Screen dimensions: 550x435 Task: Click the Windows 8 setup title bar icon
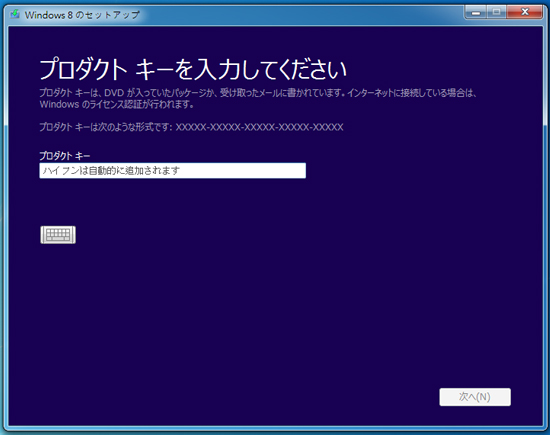[15, 14]
